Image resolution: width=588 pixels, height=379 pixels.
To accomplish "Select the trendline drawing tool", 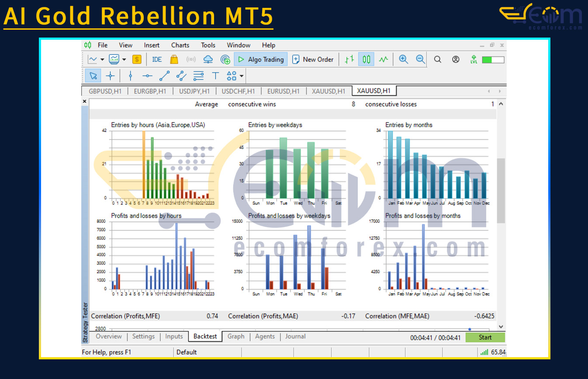I will tap(164, 76).
